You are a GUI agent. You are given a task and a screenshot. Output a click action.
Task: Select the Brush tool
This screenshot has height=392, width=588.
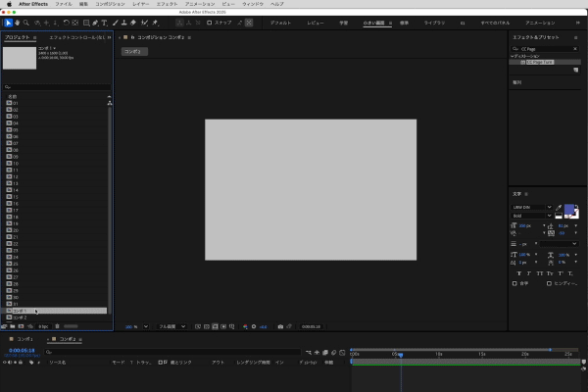coord(115,23)
